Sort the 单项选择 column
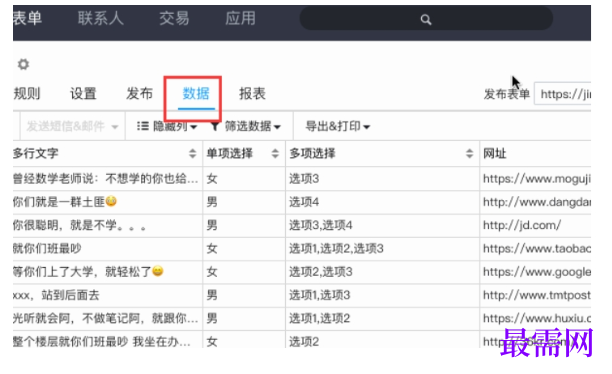Viewport: 612px width, 374px height. pyautogui.click(x=275, y=153)
